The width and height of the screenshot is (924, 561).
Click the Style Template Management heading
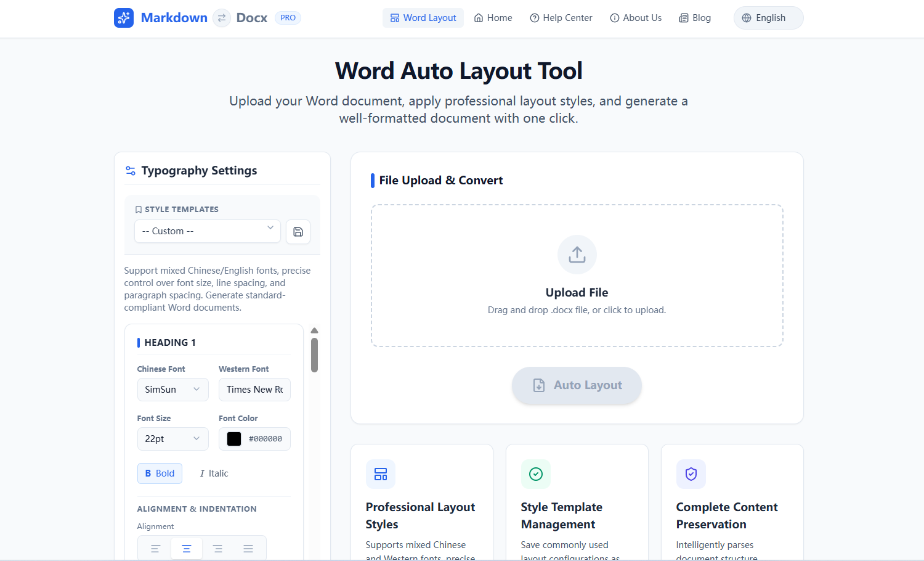pyautogui.click(x=562, y=516)
